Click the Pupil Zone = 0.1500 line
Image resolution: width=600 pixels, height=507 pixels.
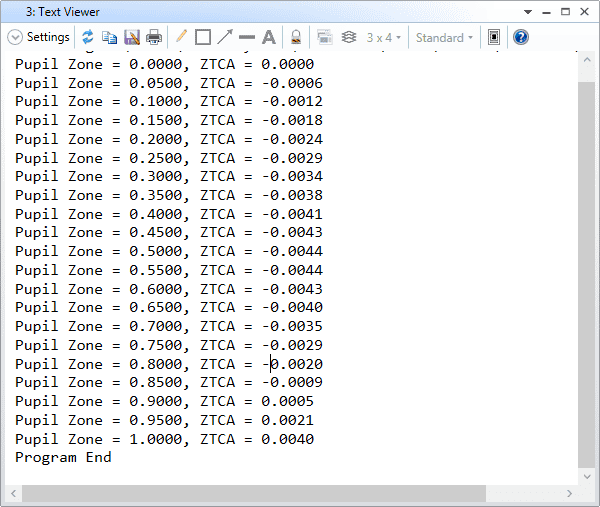(169, 120)
